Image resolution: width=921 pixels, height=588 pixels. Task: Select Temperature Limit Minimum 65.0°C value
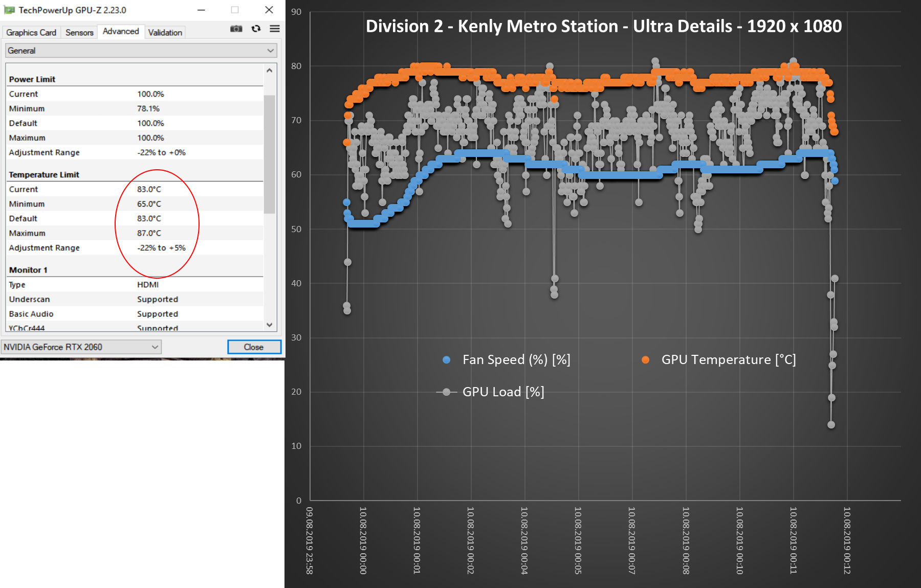point(149,204)
